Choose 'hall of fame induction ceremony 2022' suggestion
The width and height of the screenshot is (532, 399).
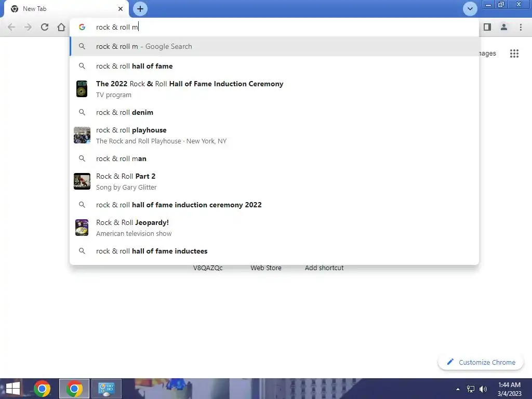274,205
